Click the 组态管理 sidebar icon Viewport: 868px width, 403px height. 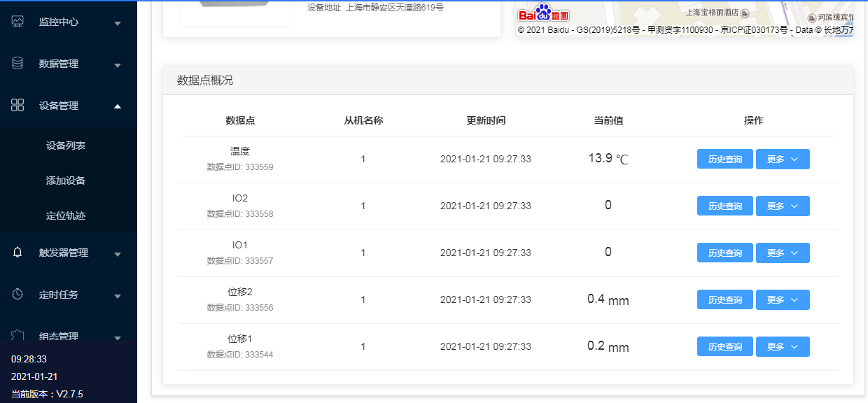tap(18, 336)
